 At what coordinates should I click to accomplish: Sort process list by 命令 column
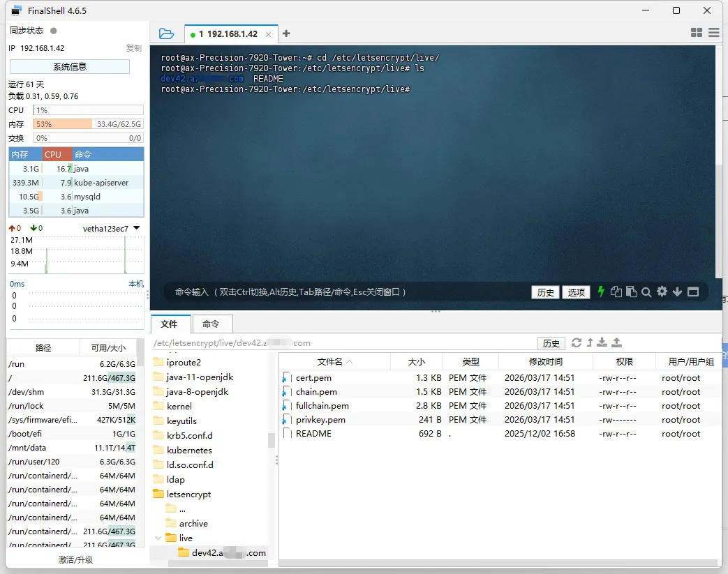107,154
